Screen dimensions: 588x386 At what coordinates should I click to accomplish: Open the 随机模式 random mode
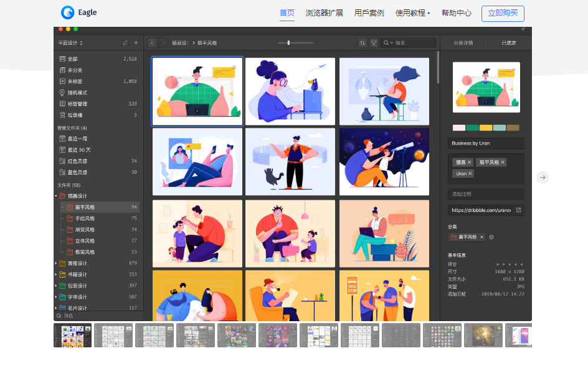pos(77,94)
